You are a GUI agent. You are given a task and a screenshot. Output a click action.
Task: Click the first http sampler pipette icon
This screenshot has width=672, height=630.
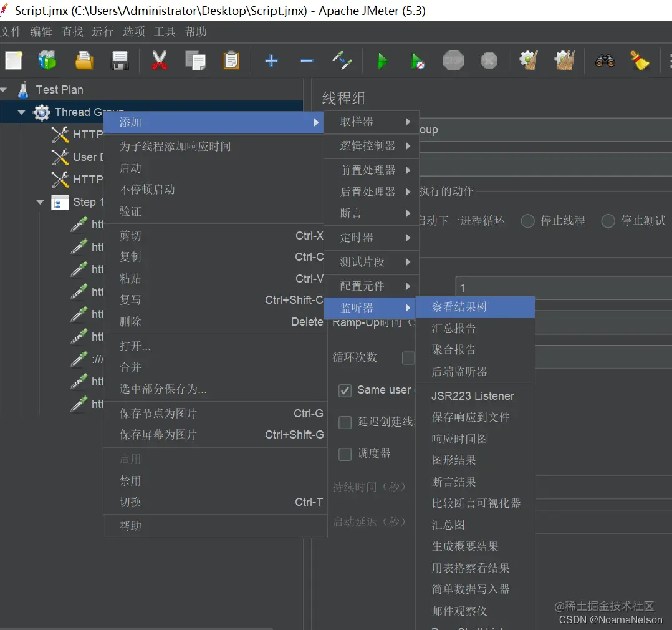pos(79,225)
